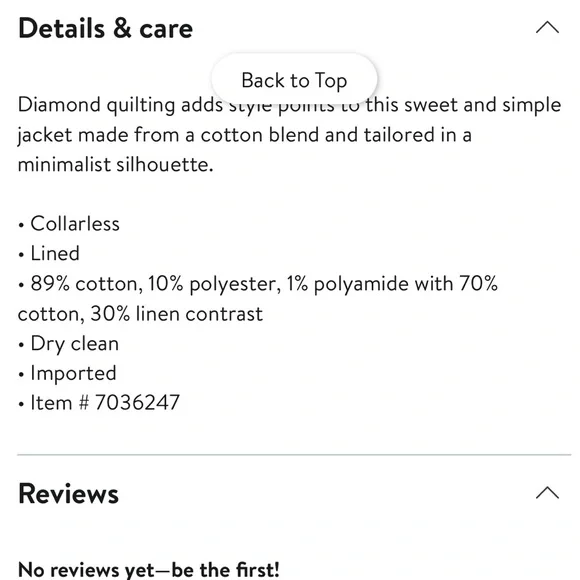Select the Reviews heading

[x=68, y=494]
